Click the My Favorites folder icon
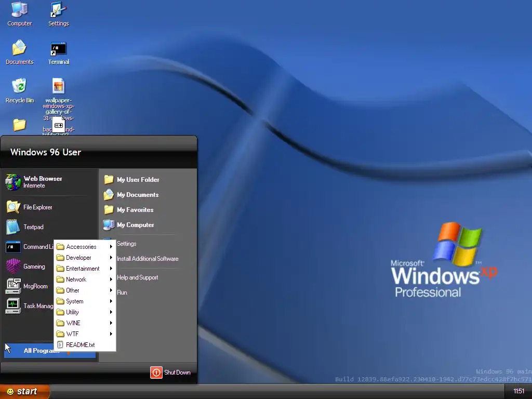Screen dimensions: 532x399 pos(109,209)
